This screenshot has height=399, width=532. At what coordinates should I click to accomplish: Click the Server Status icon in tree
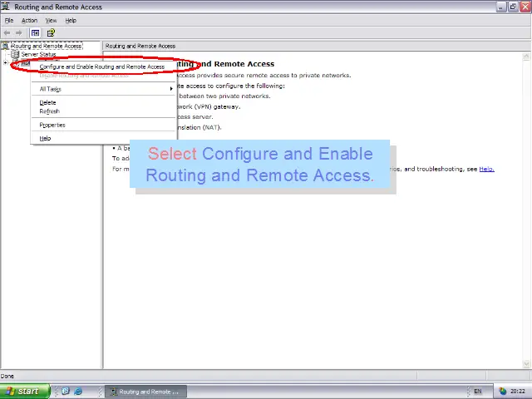pos(15,54)
